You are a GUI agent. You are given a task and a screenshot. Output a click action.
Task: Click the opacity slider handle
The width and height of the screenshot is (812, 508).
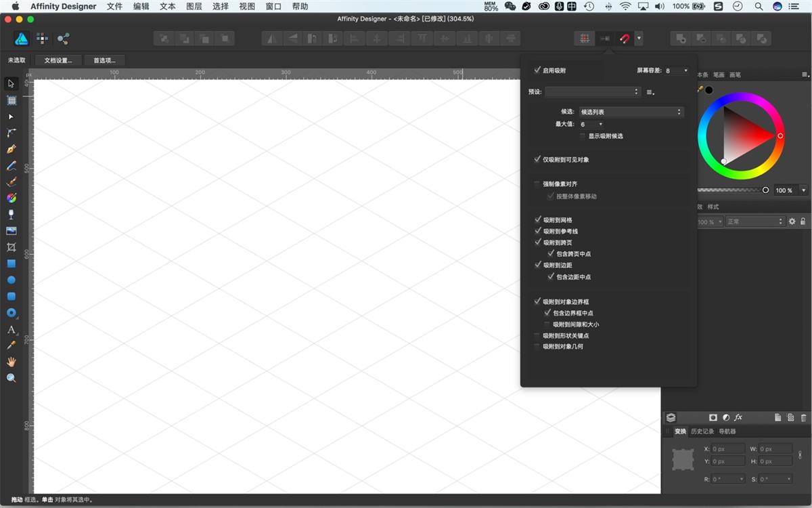coord(765,190)
